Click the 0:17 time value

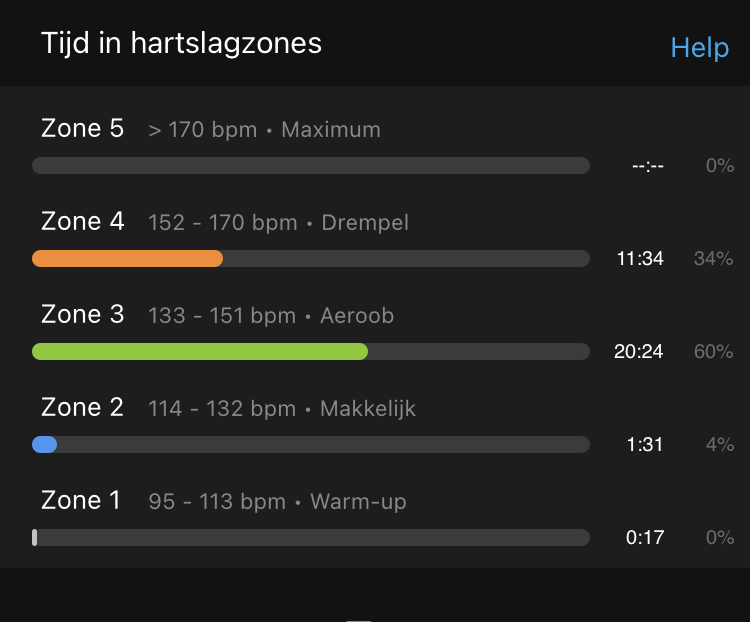(x=645, y=538)
